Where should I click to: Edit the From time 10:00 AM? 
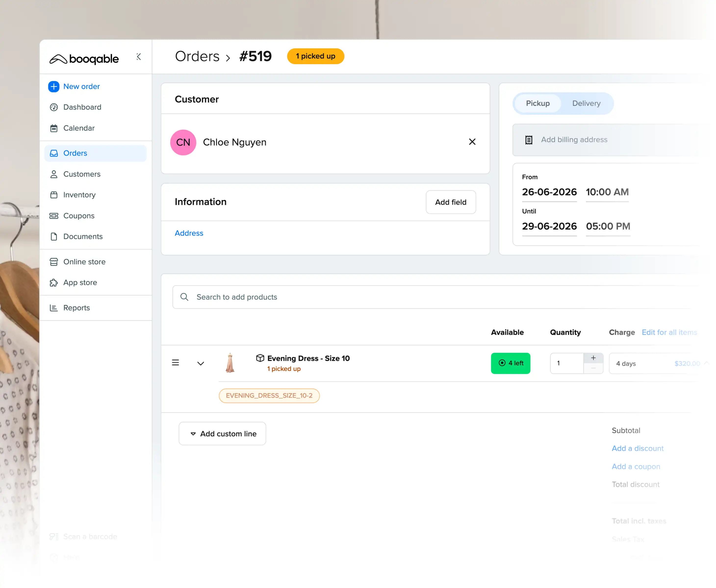click(x=607, y=192)
